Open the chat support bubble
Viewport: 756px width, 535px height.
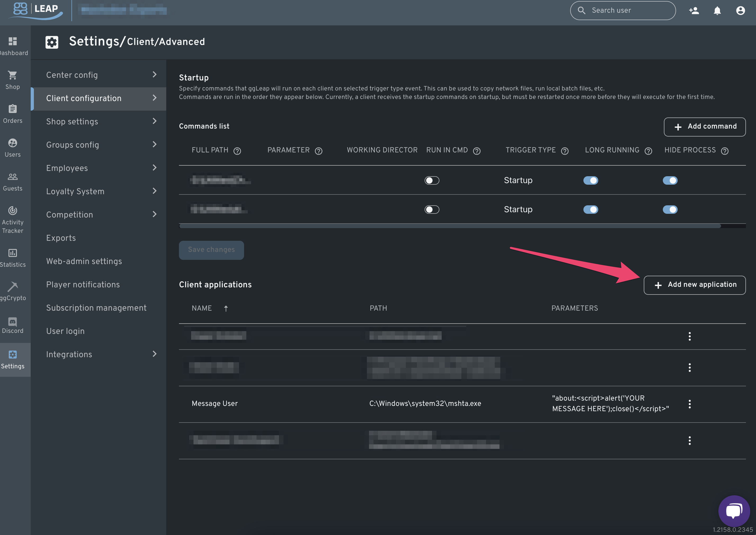point(734,511)
